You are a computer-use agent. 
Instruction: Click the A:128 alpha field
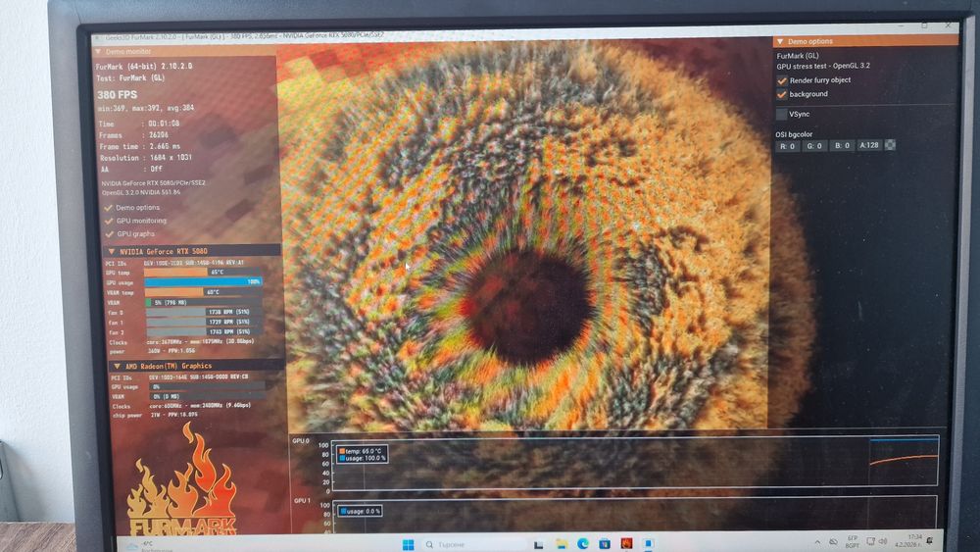[868, 145]
